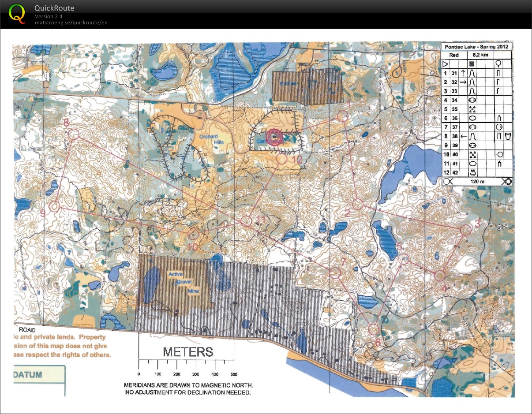Select control circle 2 on the map
The image size is (532, 414).
pos(358,204)
